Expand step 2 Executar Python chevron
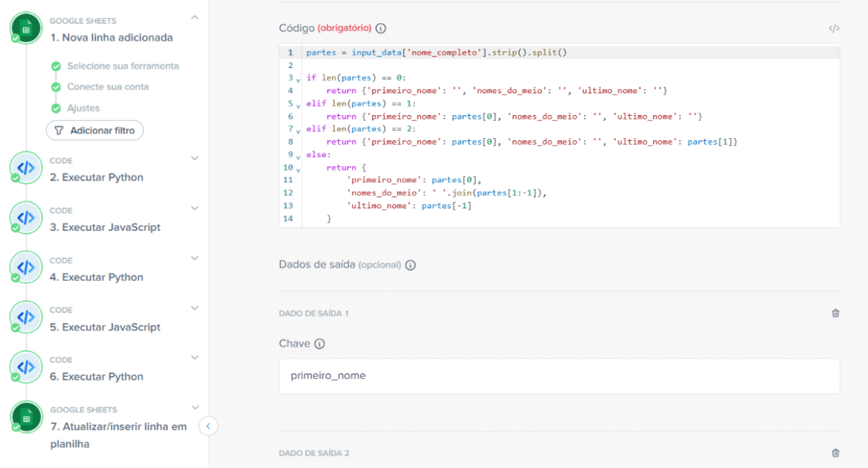Screen dimensions: 868x468 pyautogui.click(x=195, y=158)
